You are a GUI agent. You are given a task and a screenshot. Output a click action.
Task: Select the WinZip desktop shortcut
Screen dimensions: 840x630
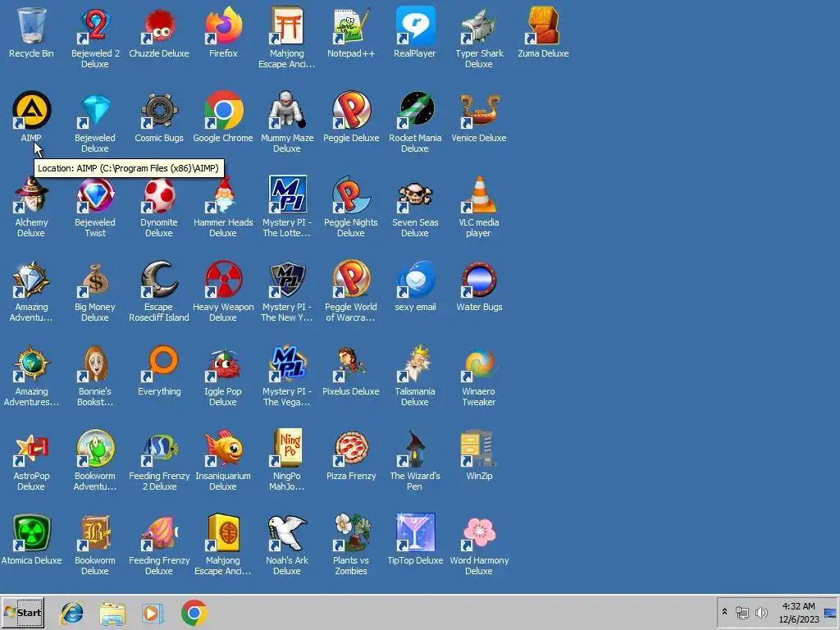479,449
